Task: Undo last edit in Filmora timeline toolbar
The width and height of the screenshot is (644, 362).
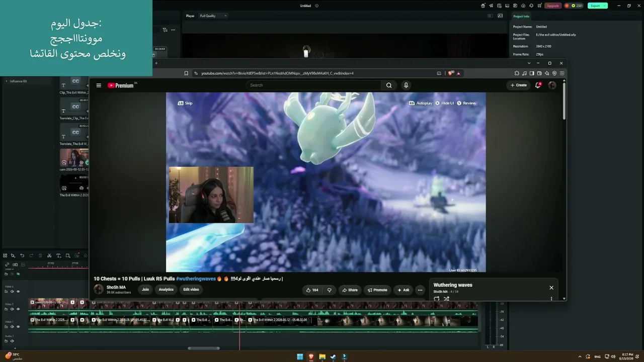Action: pyautogui.click(x=22, y=256)
